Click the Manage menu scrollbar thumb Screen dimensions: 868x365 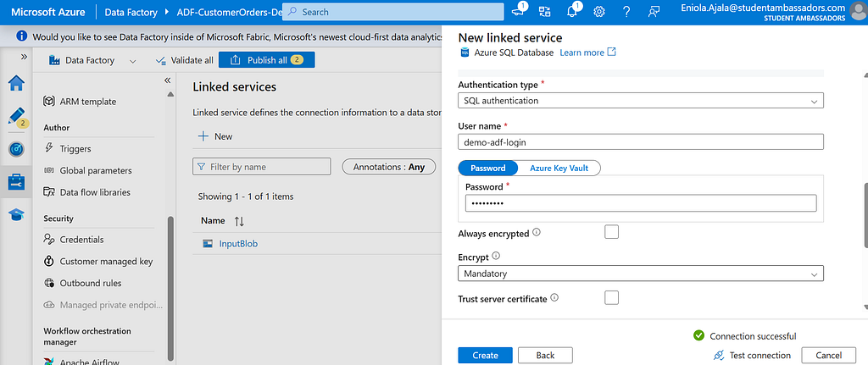tap(170, 288)
